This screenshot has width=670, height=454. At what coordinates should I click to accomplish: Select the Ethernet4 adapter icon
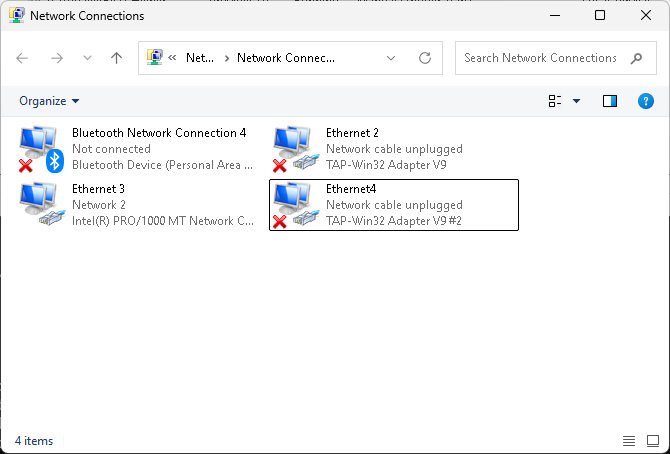point(294,204)
